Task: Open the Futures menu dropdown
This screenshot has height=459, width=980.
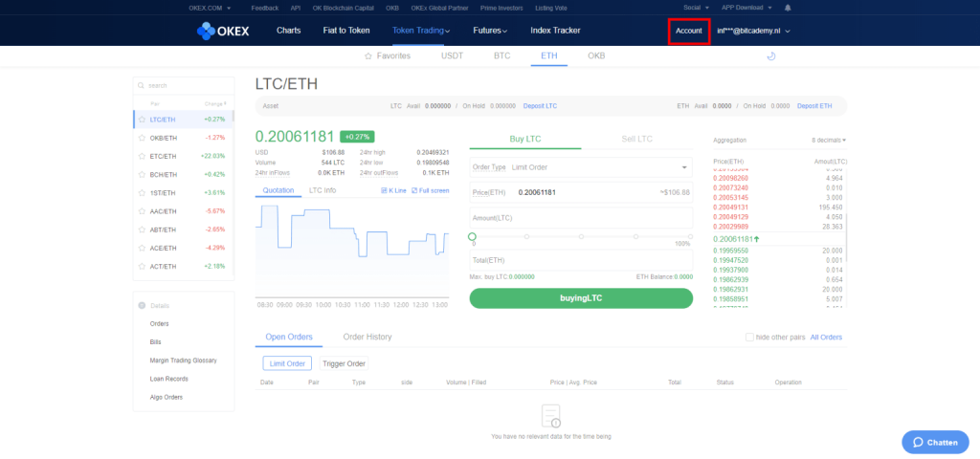Action: [490, 31]
